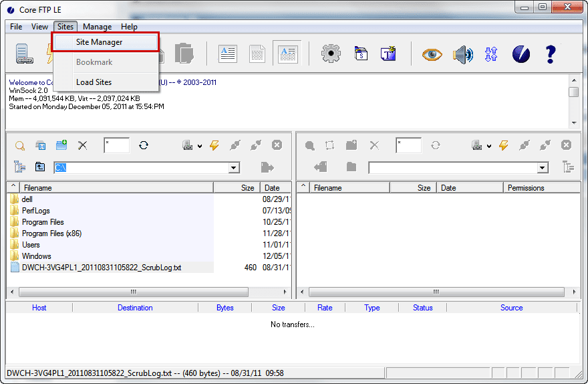Click local pane search magnifier icon

[x=20, y=146]
